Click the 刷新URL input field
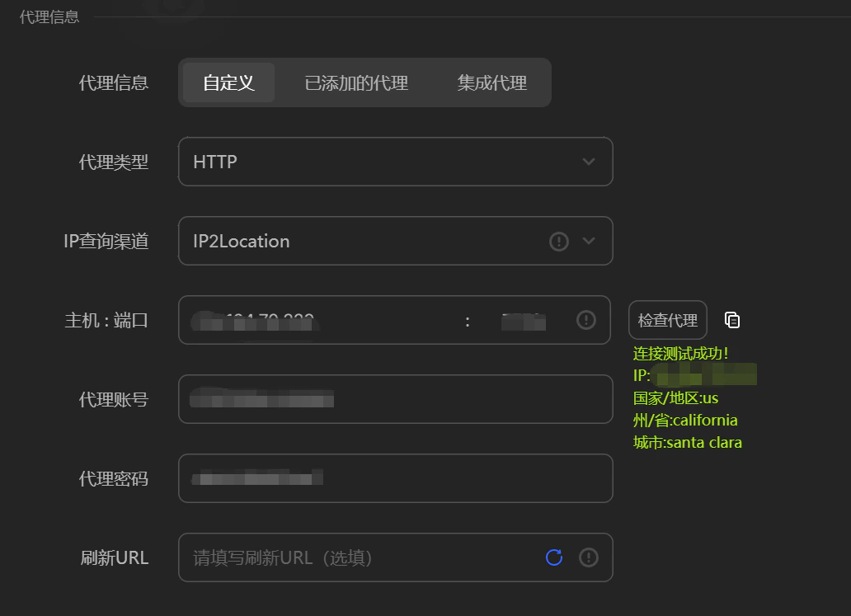The image size is (851, 616). click(x=355, y=557)
